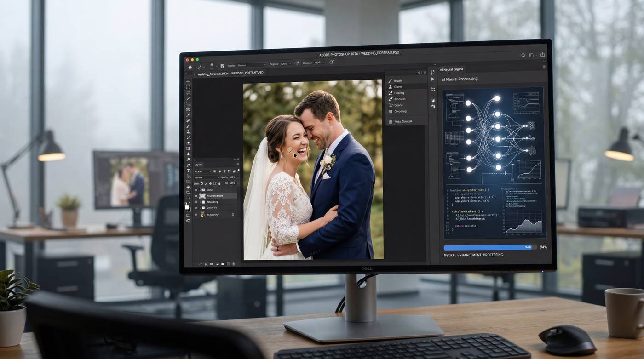Select the Path Selection arrow tool
The image size is (644, 359).
[x=188, y=176]
